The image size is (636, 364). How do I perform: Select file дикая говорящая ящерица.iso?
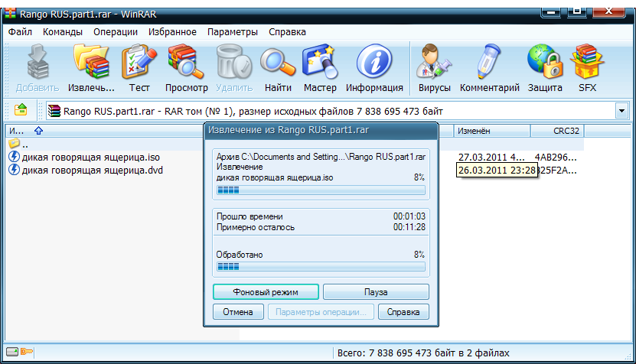[84, 158]
